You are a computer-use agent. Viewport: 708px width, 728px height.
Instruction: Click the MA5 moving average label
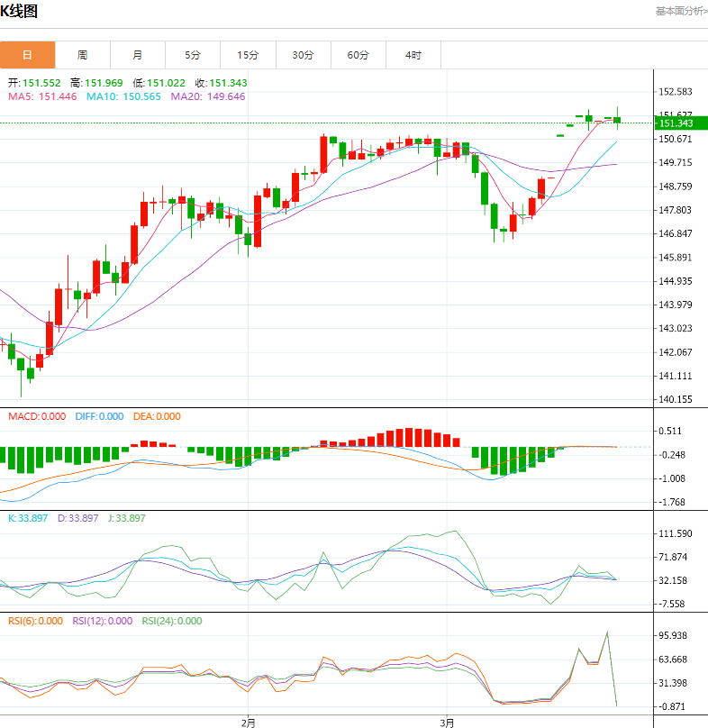click(42, 96)
